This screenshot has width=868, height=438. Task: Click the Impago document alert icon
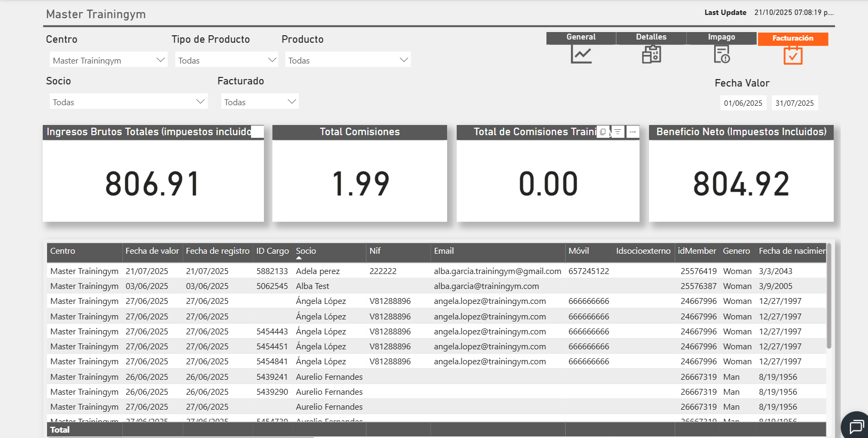click(x=722, y=54)
